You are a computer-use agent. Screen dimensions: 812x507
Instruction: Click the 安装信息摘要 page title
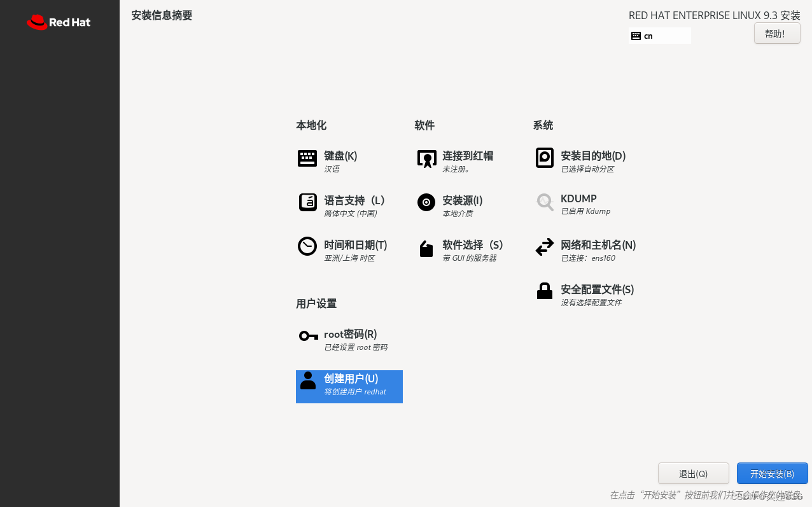click(x=162, y=15)
